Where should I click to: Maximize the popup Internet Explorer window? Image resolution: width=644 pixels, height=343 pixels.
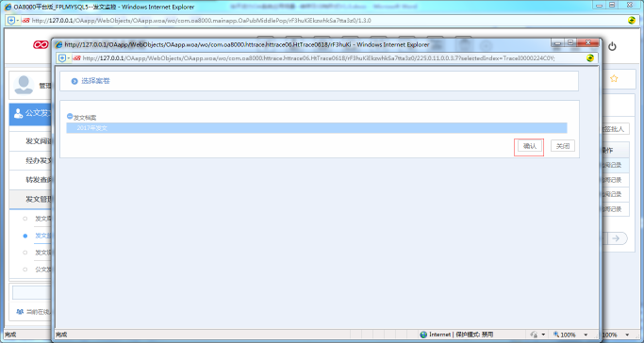click(570, 42)
